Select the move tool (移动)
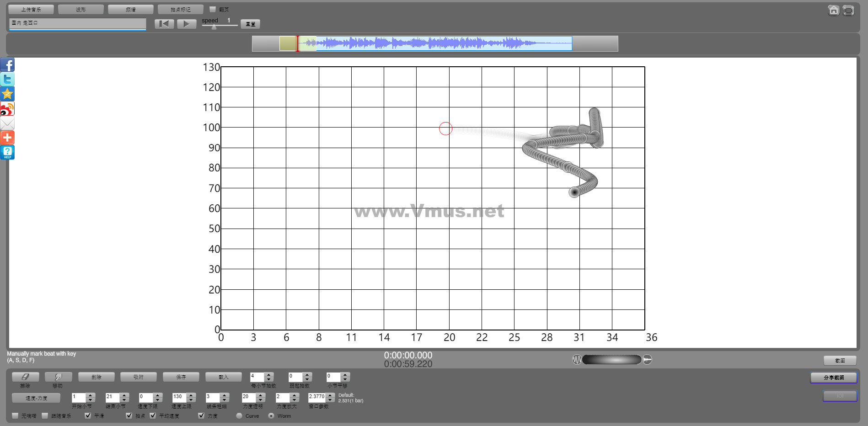This screenshot has width=868, height=426. click(58, 377)
